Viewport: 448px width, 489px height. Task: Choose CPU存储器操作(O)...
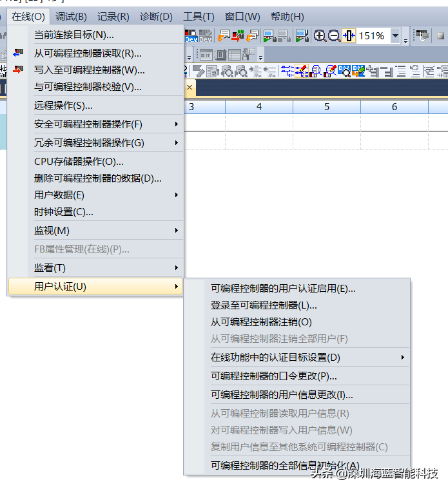pyautogui.click(x=96, y=162)
